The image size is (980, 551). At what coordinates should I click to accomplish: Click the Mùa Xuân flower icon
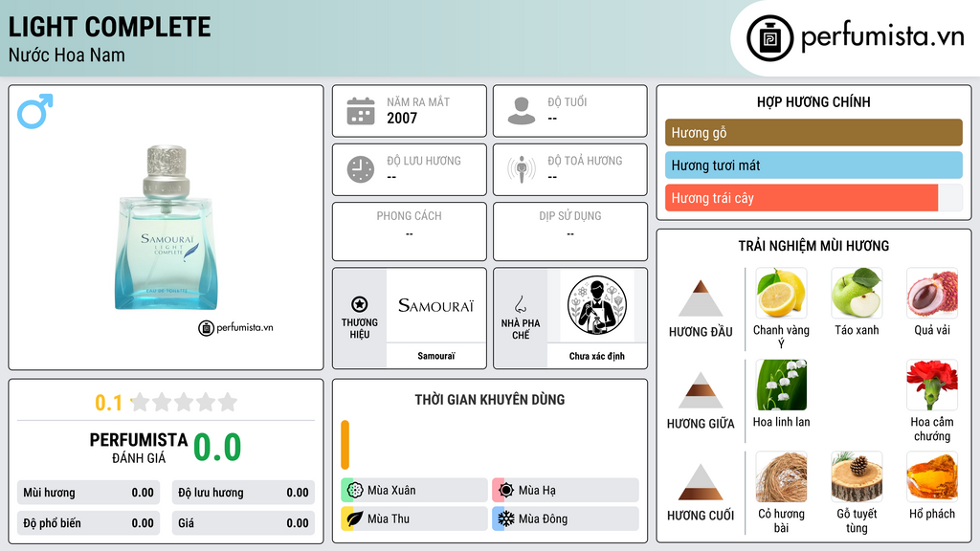point(355,491)
